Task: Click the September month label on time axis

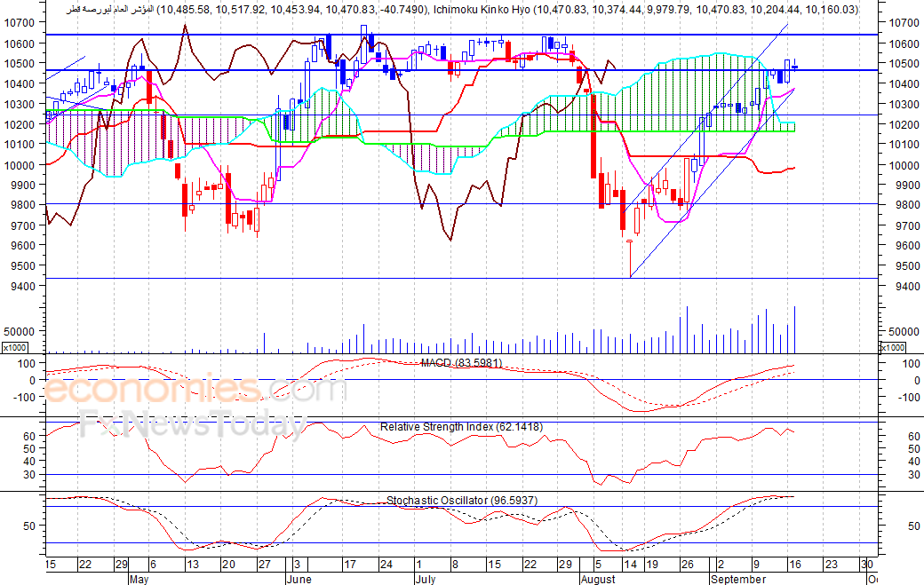Action: coord(738,579)
